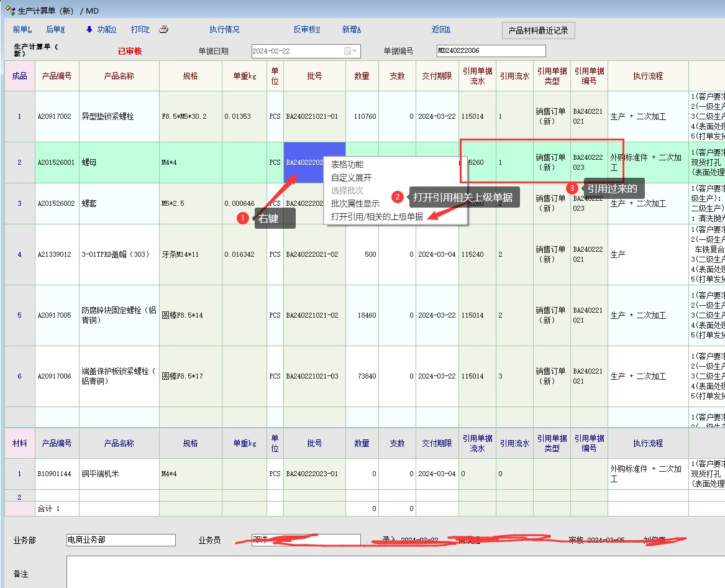The width and height of the screenshot is (725, 588).
Task: Click 自定义展开 context menu entry
Action: tap(351, 178)
